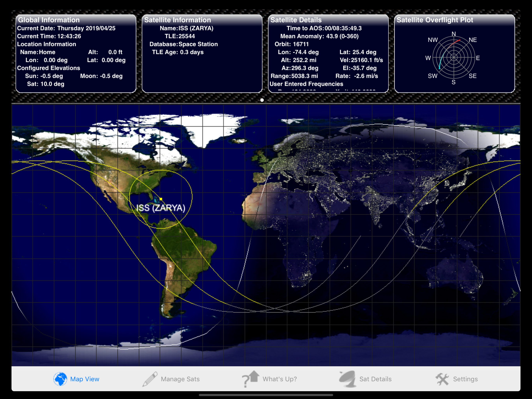Image resolution: width=532 pixels, height=399 pixels.
Task: Tap the Settings tools icon
Action: click(x=442, y=379)
